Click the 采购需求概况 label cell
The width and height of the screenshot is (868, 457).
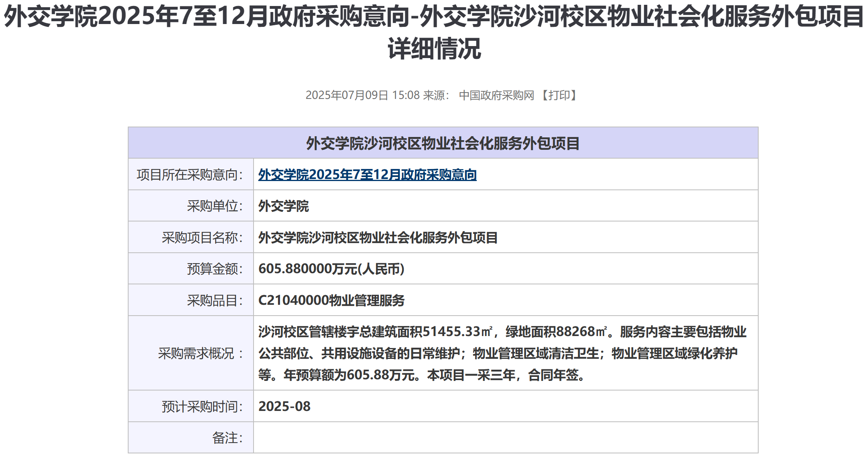pyautogui.click(x=201, y=353)
